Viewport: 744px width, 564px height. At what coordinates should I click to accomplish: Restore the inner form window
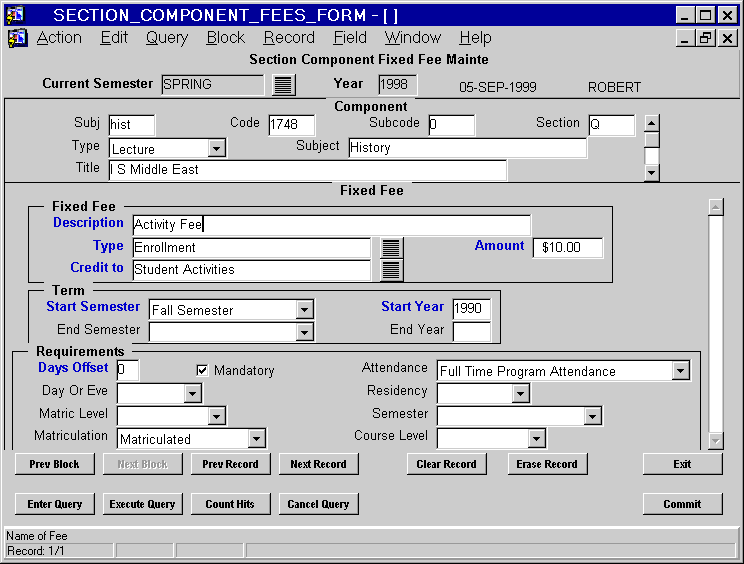pos(706,37)
